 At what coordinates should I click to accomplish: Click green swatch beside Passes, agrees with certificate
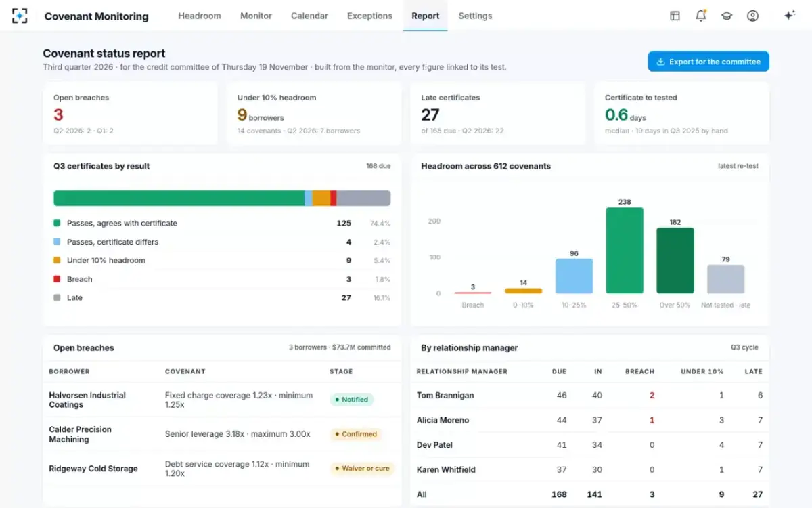[57, 223]
